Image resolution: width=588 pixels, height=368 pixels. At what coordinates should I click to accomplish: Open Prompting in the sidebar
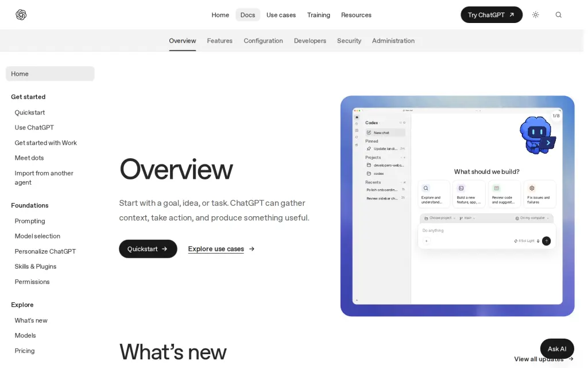(x=30, y=221)
